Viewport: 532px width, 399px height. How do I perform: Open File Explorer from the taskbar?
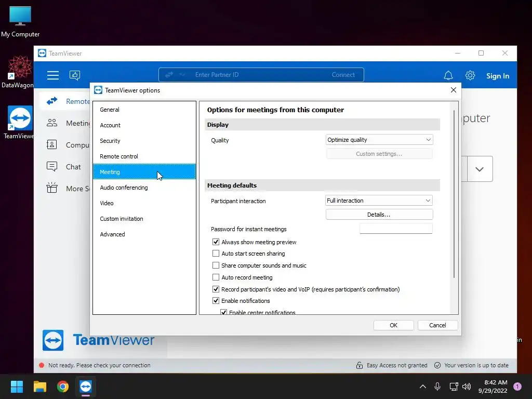tap(39, 387)
